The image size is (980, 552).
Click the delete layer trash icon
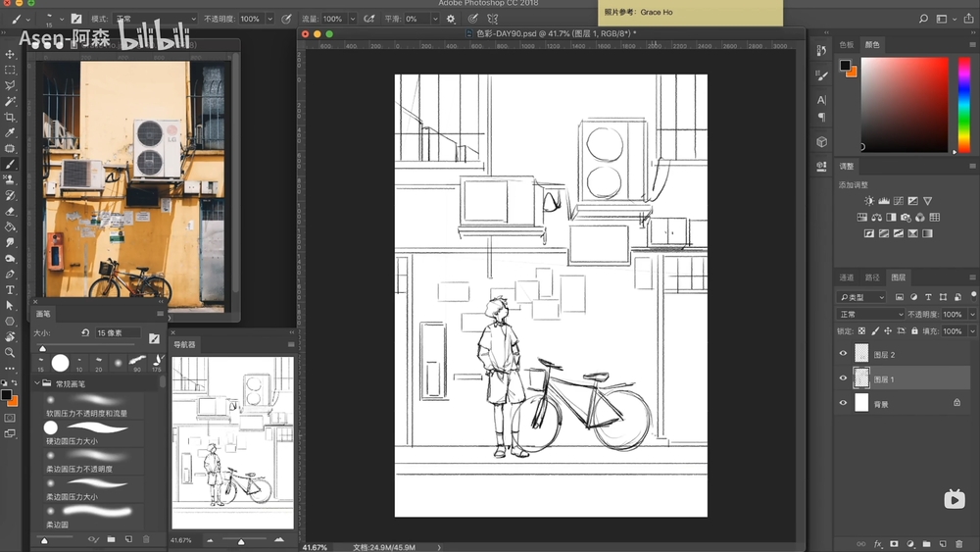pos(957,543)
